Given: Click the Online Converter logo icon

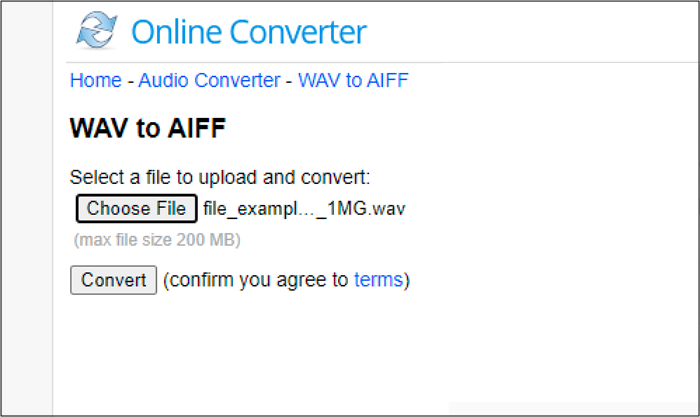Looking at the screenshot, I should [97, 31].
